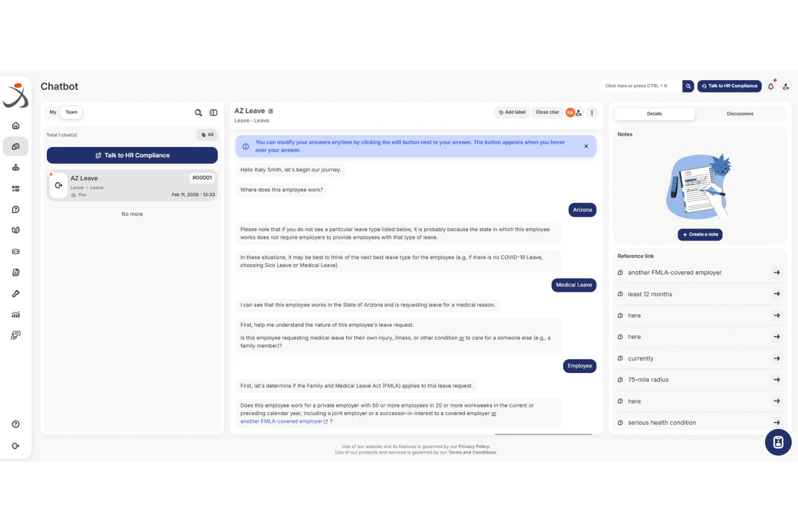Open reference link 'serious health condition'
798x532 pixels.
pos(699,423)
